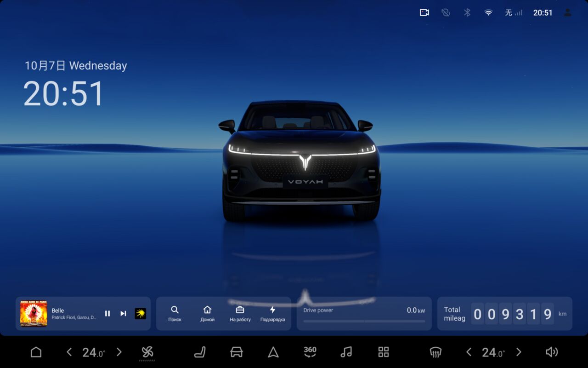Screen dimensions: 588x368
Task: Tap the large 20:51 clock under the date
Action: point(64,94)
